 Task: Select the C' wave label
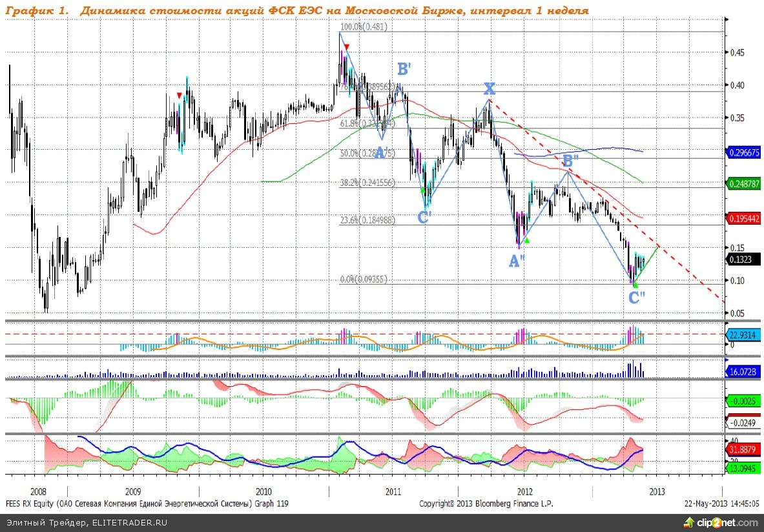coord(424,218)
